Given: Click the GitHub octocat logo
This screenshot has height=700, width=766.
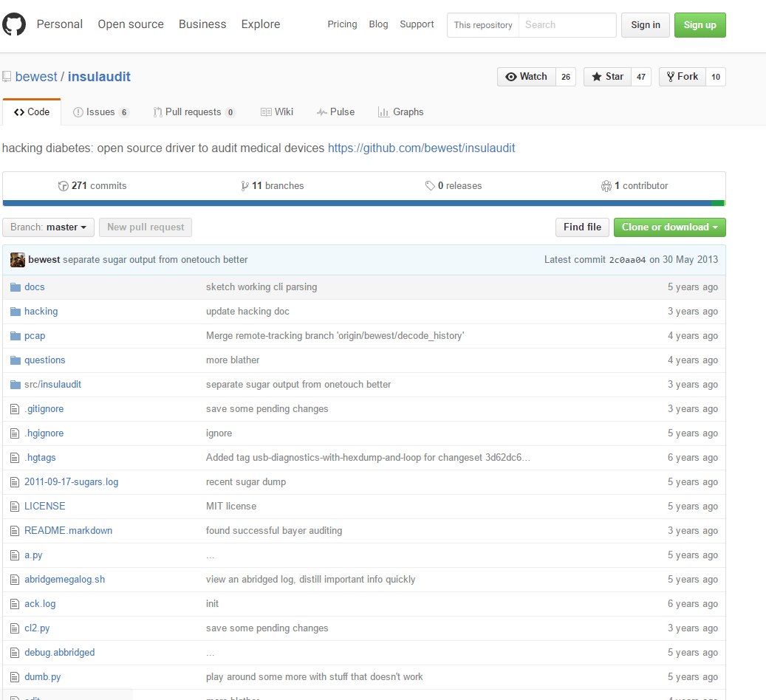Looking at the screenshot, I should [14, 24].
